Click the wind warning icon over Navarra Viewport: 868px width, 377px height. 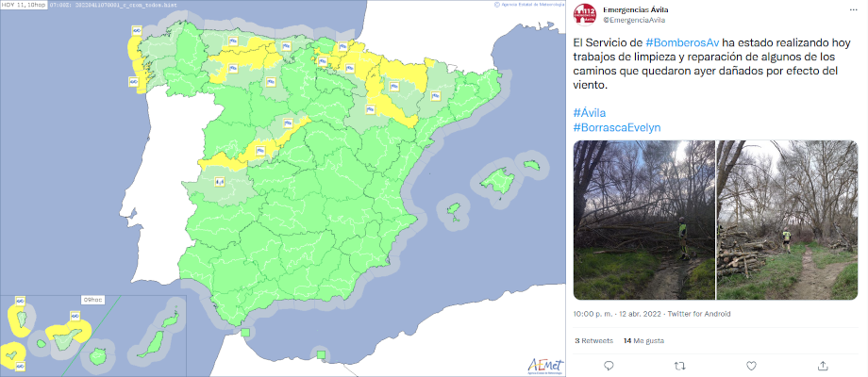(x=349, y=68)
